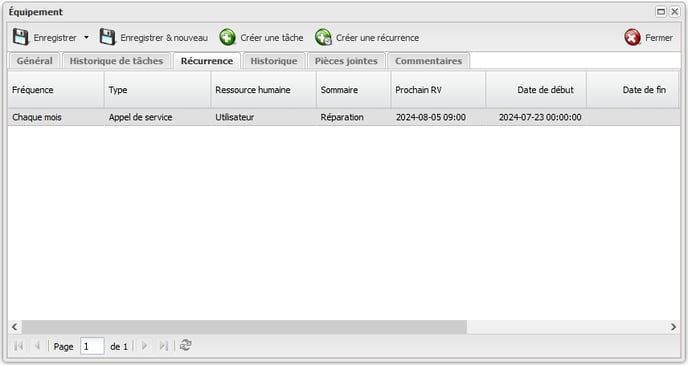Open the Enregistrer dropdown arrow
Screen dimensions: 688x365
[86, 37]
